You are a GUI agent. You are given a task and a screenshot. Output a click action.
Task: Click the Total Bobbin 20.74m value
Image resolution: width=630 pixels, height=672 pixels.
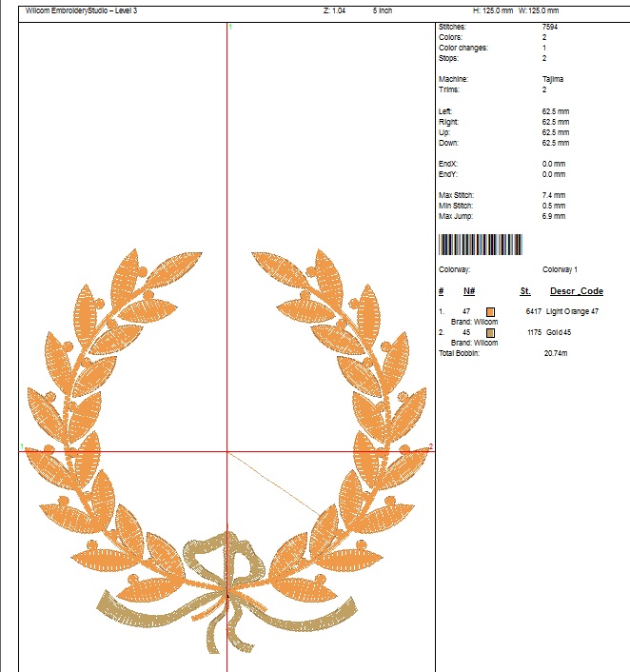tap(555, 353)
